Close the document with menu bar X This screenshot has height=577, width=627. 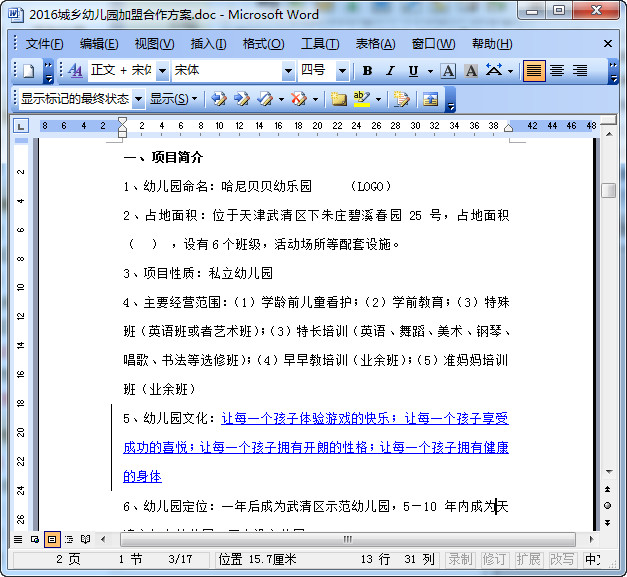608,44
